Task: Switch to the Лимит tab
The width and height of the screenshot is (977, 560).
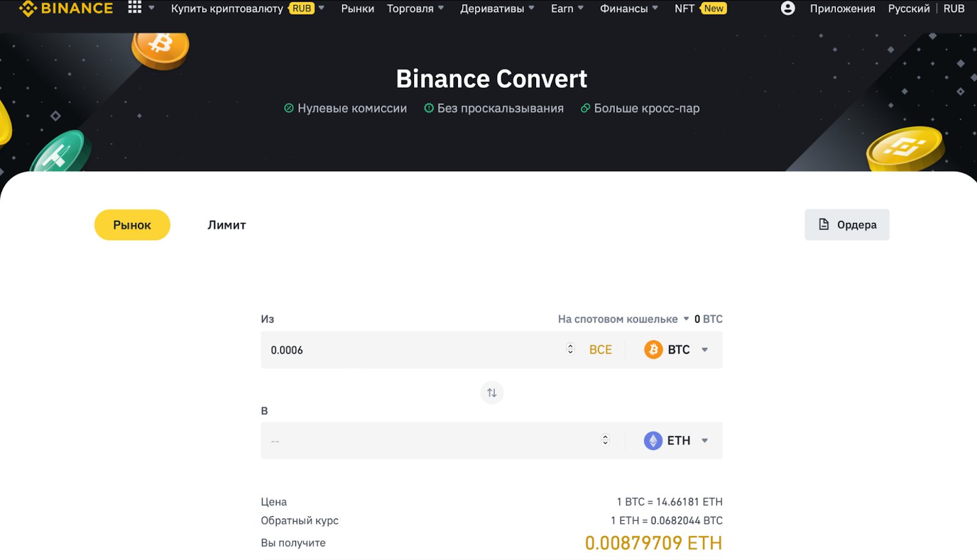Action: click(x=226, y=225)
